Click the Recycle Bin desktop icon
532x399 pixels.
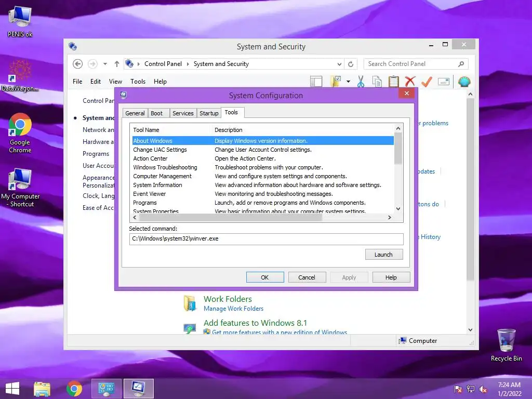point(506,345)
